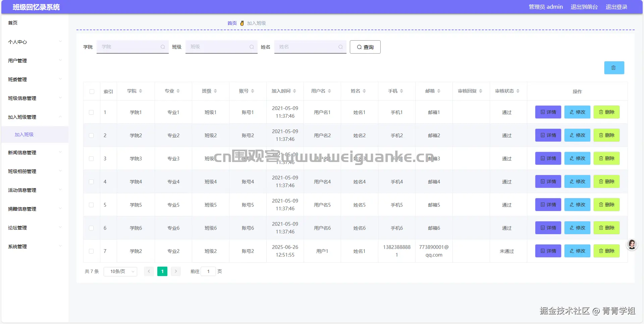
Task: Expand 班级相册管理 sidebar menu
Action: point(35,171)
